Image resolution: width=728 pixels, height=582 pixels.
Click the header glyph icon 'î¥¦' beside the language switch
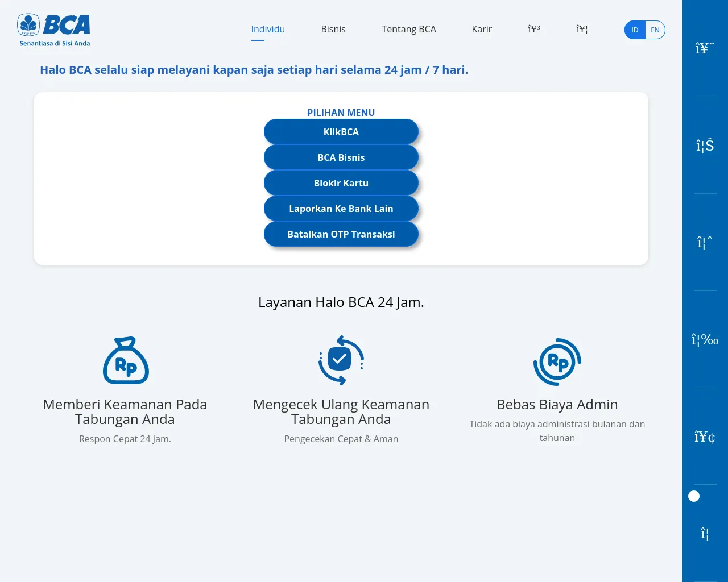pyautogui.click(x=582, y=29)
